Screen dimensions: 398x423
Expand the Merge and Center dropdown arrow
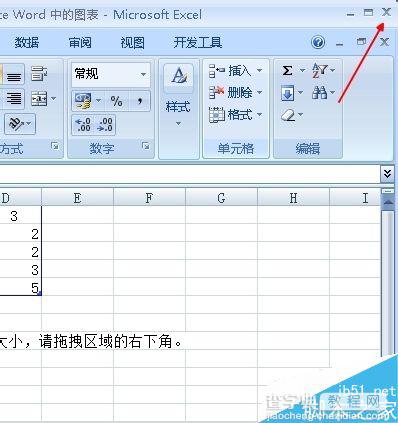(x=53, y=99)
